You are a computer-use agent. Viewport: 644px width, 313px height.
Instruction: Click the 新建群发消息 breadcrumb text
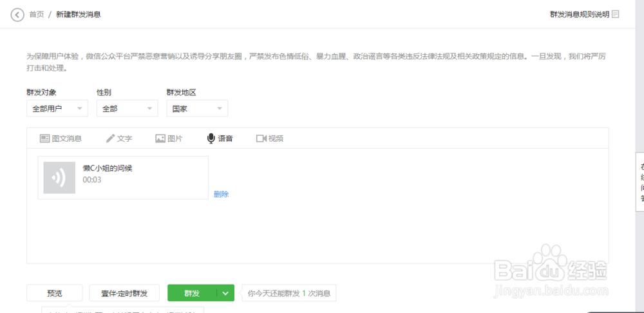click(x=79, y=15)
